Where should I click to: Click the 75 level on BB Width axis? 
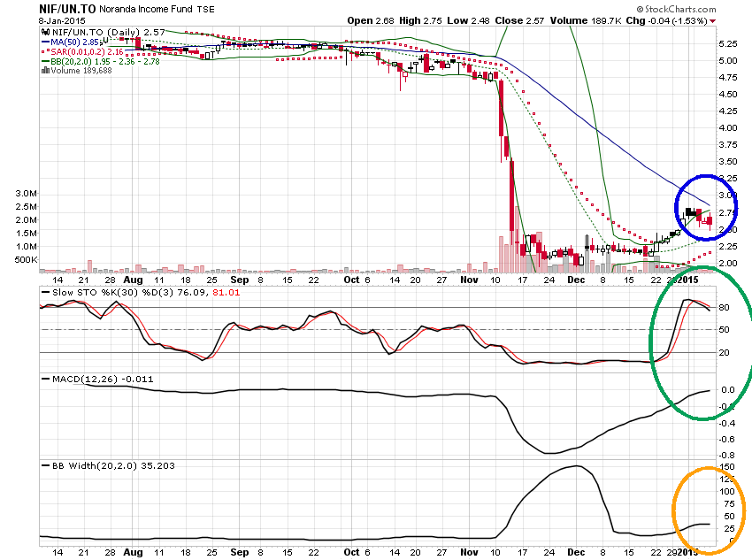tap(729, 503)
